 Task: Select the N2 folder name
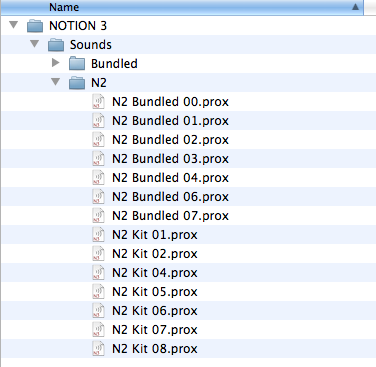pos(99,83)
